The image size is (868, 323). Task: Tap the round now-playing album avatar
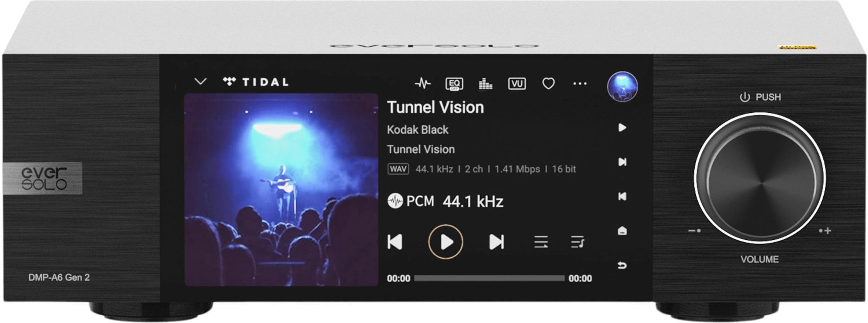(622, 87)
